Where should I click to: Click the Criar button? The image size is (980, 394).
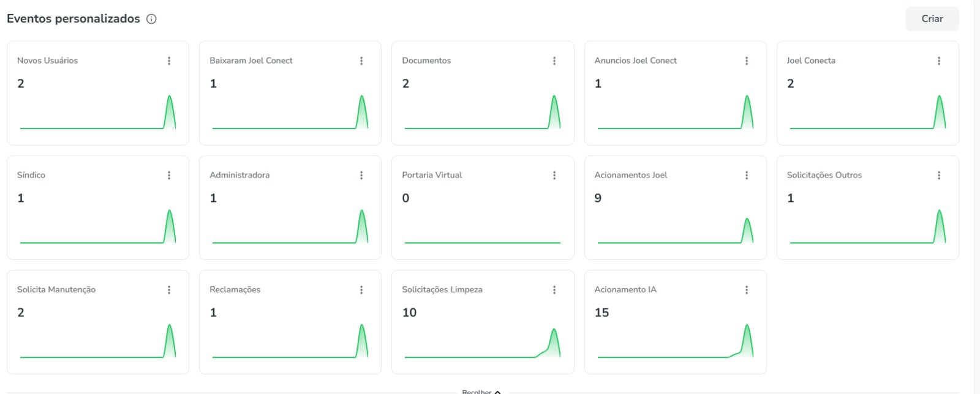pyautogui.click(x=932, y=19)
